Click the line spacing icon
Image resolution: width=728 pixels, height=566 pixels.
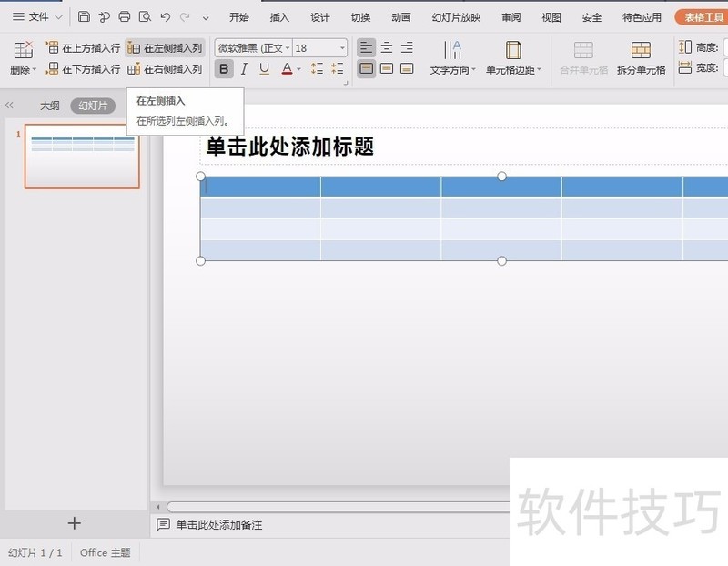(x=317, y=69)
